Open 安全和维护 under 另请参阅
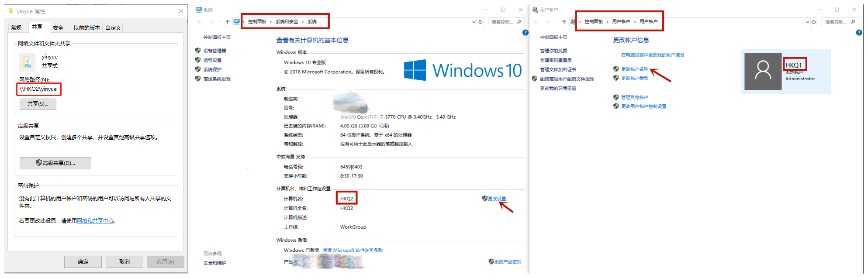Viewport: 868px width, 278px height. point(214,263)
